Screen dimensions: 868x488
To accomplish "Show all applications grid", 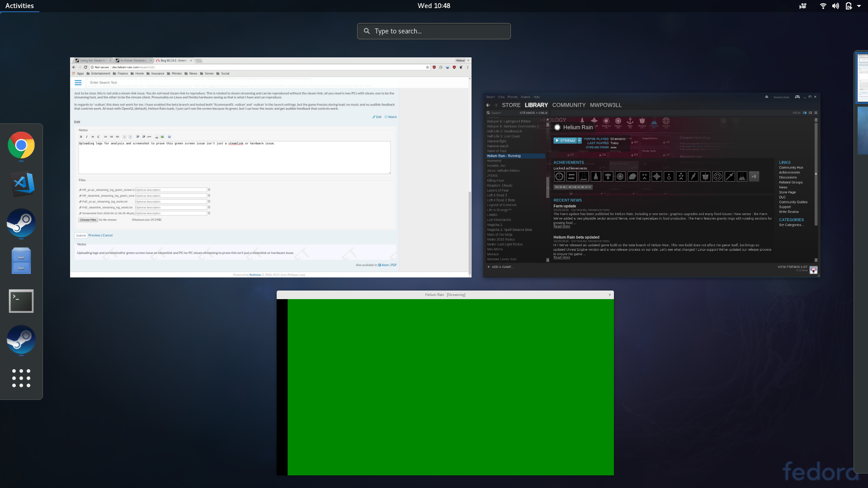I will pos(21,378).
